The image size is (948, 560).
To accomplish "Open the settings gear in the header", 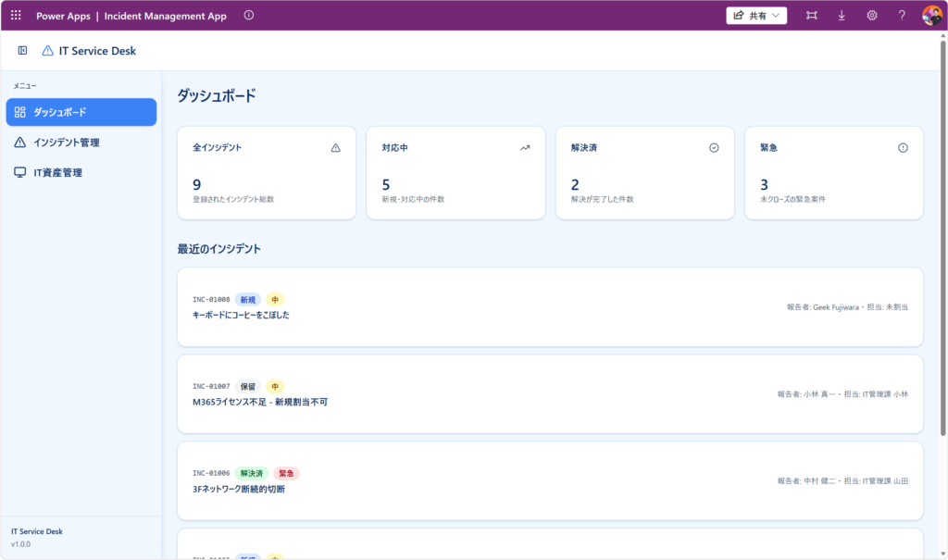I will tap(871, 16).
